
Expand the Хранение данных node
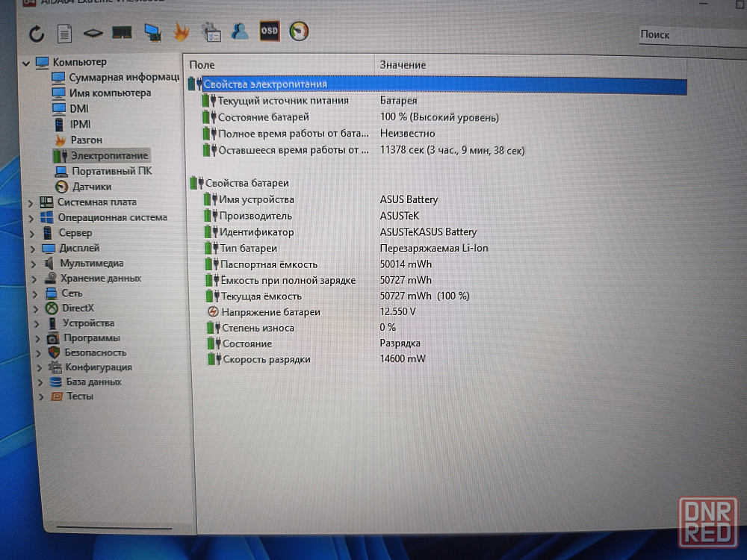tap(35, 279)
